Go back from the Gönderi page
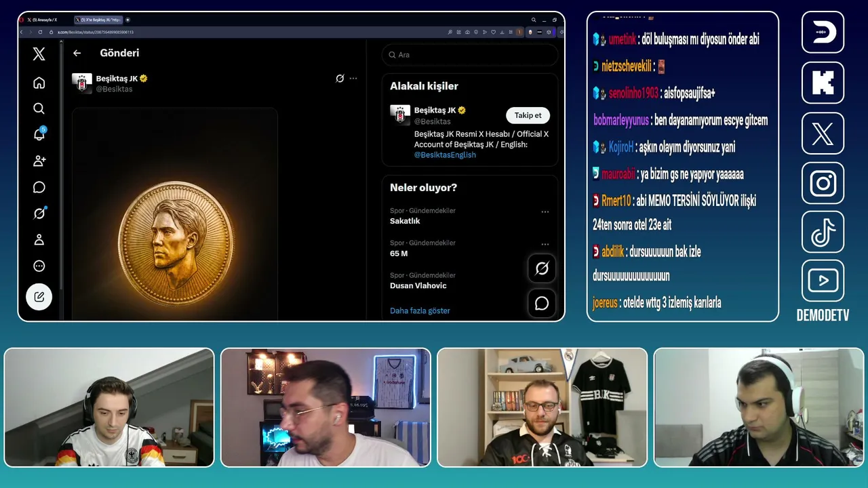The height and width of the screenshot is (488, 868). click(77, 53)
